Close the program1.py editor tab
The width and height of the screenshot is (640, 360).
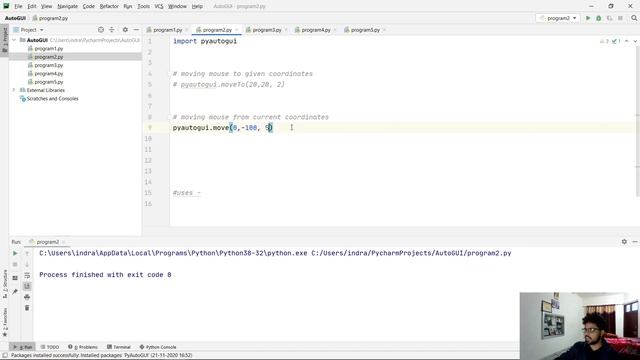click(187, 30)
